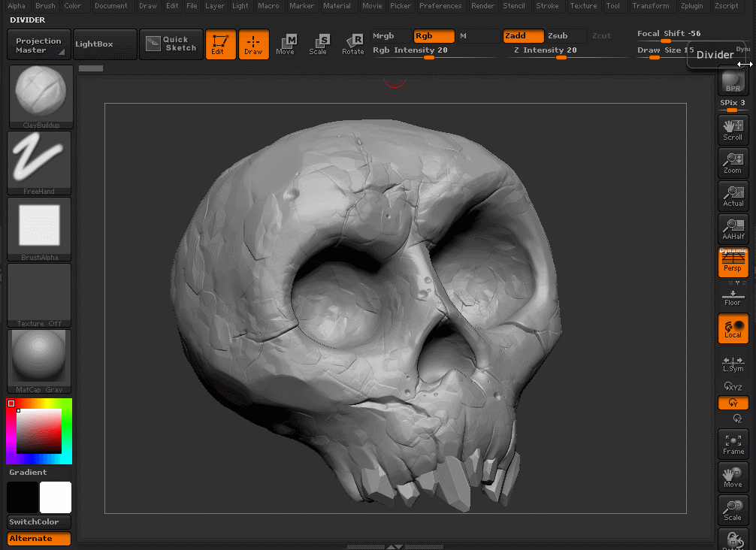Open Quick Sketch
756x550 pixels.
pos(171,44)
